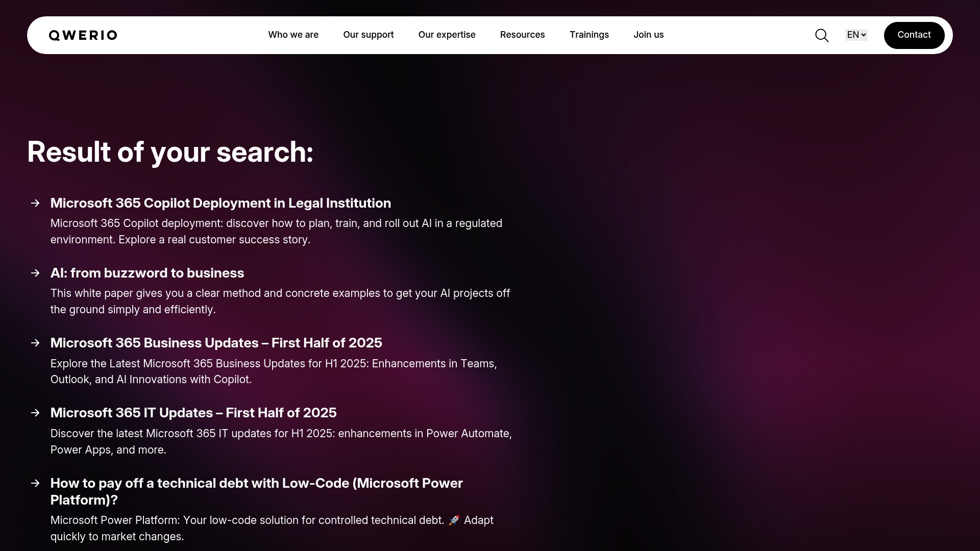Arrow icon beside AI buzzword result

[35, 273]
